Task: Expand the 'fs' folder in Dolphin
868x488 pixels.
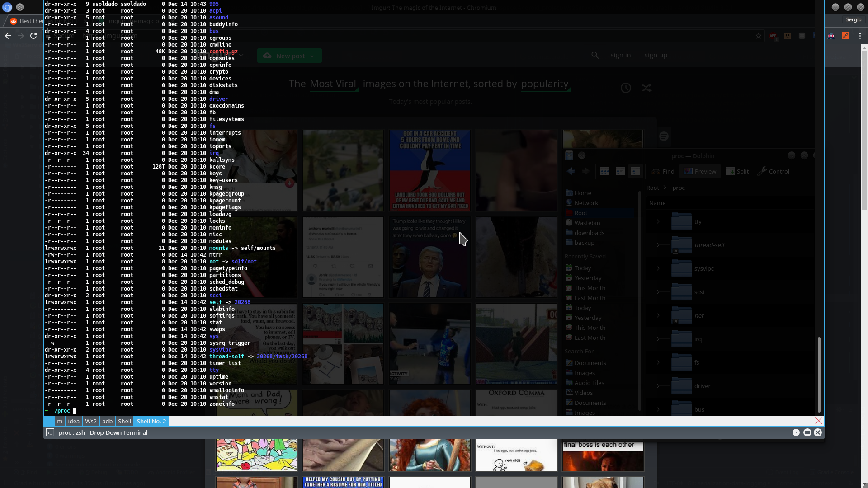Action: coord(658,362)
